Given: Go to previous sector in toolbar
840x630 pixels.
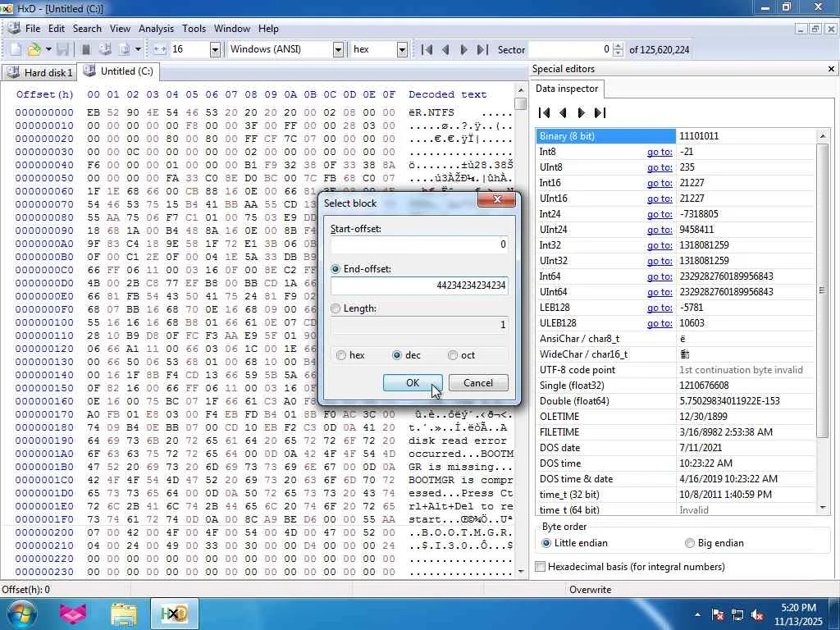Looking at the screenshot, I should pos(445,49).
